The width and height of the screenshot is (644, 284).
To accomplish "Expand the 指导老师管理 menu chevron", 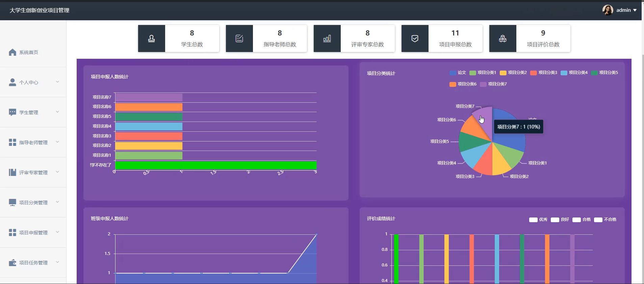I will pos(57,142).
